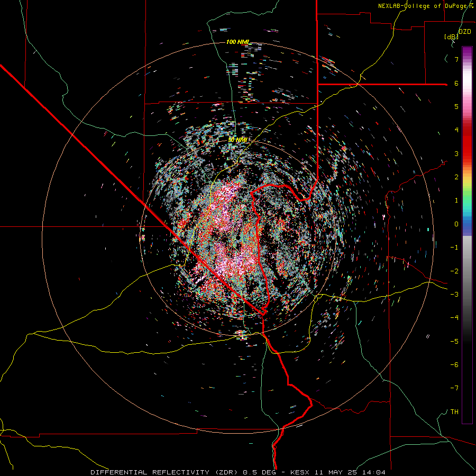Click the -2 value on the scale
The width and height of the screenshot is (476, 476).
[x=454, y=271]
